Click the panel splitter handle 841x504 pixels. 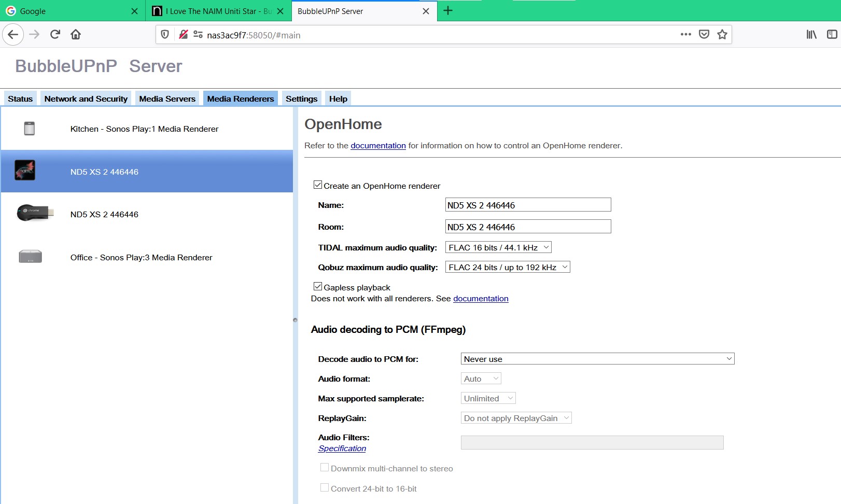295,320
